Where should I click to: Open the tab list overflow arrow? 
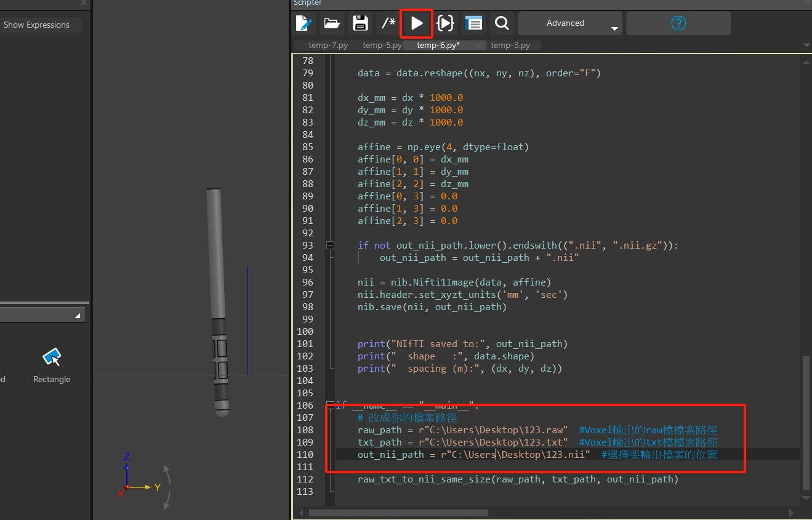[806, 46]
